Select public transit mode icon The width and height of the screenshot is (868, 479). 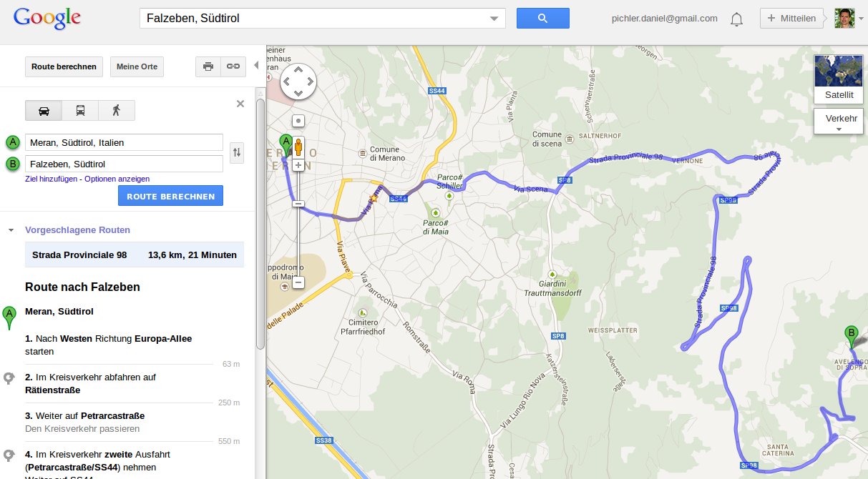click(x=80, y=111)
